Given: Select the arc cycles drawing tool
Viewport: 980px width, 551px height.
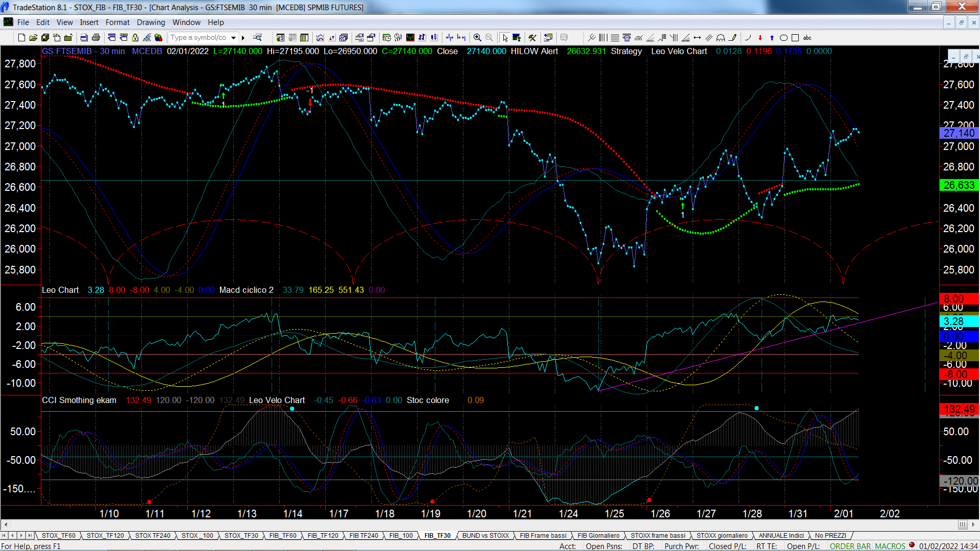Looking at the screenshot, I should [x=721, y=38].
